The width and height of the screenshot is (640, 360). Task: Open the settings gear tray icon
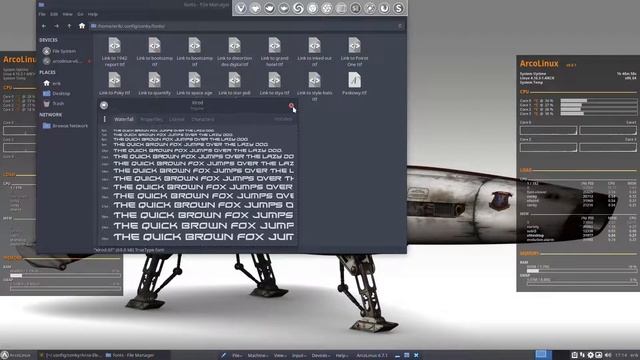point(591,355)
